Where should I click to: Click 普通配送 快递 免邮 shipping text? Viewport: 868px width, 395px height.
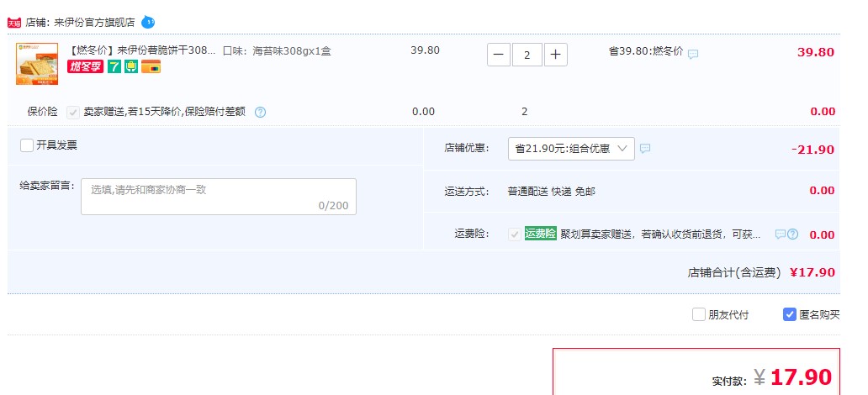pyautogui.click(x=552, y=192)
